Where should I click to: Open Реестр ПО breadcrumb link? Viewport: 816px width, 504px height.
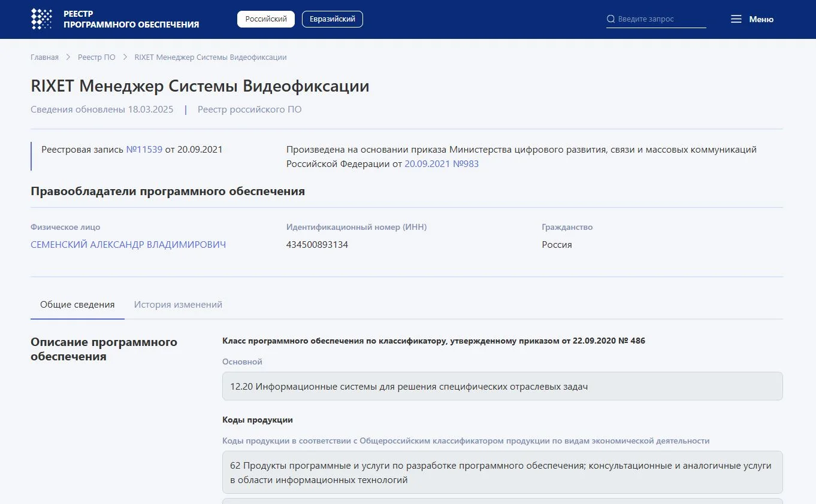coord(96,57)
